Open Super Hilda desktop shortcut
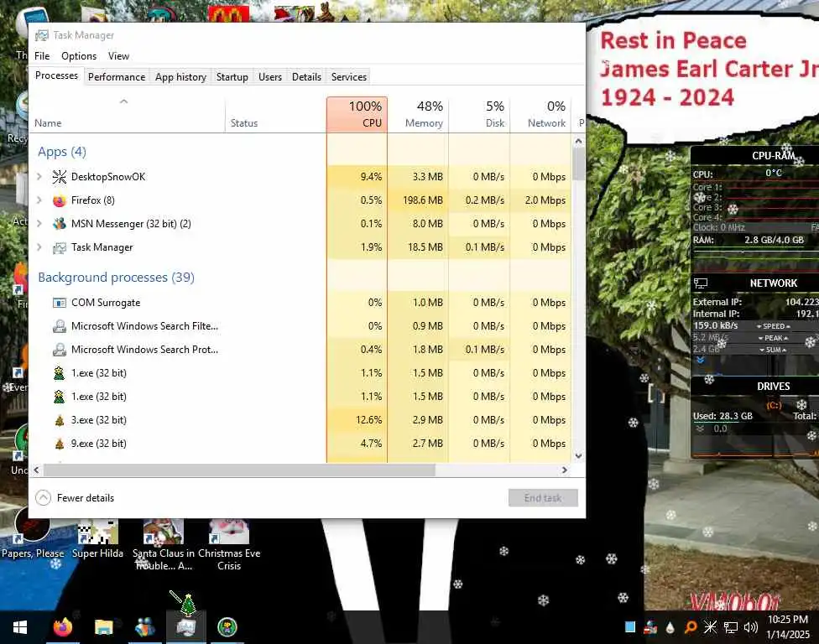This screenshot has height=644, width=819. click(x=97, y=538)
